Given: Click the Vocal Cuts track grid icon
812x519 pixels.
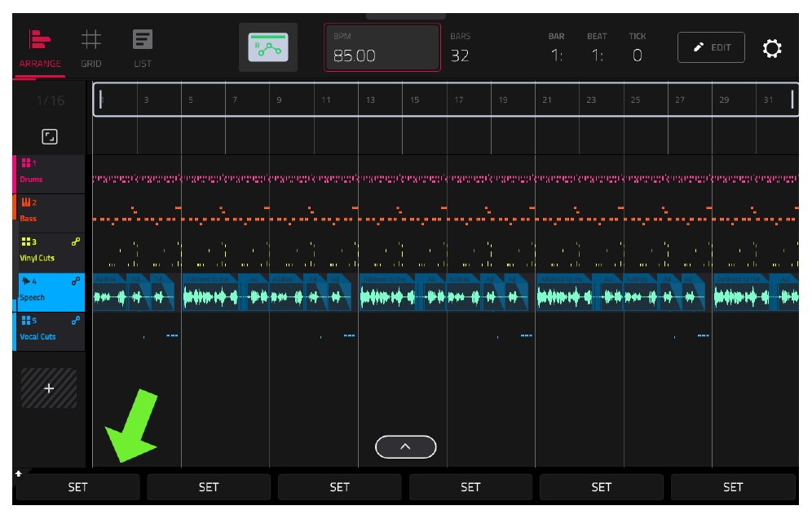Looking at the screenshot, I should point(25,321).
